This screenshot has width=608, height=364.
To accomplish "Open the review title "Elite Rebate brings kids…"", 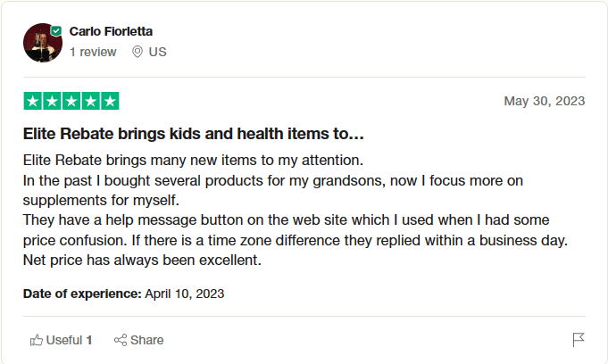I will click(193, 134).
